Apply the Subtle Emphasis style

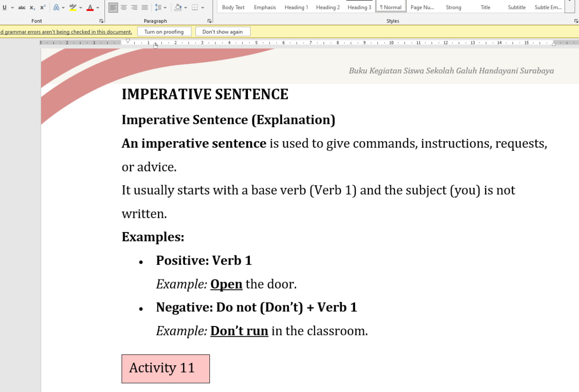pos(548,7)
